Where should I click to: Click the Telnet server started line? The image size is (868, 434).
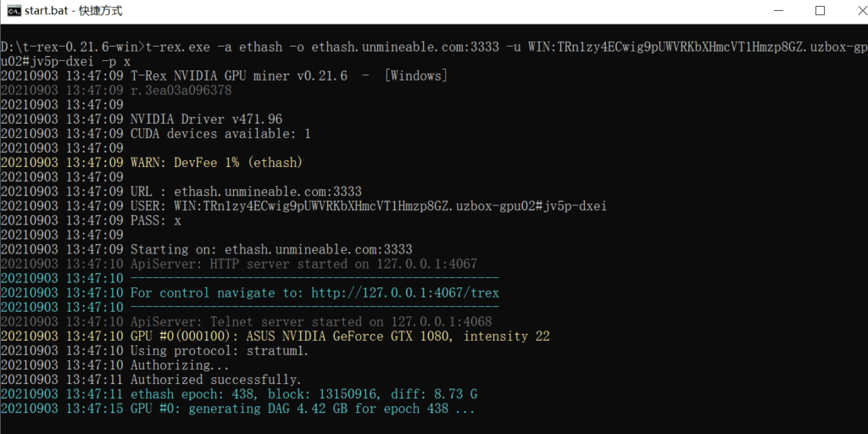(310, 322)
